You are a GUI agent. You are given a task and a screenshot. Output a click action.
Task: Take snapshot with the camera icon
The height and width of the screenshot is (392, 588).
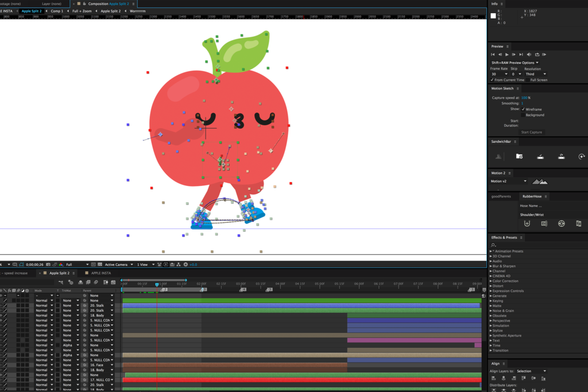click(48, 265)
